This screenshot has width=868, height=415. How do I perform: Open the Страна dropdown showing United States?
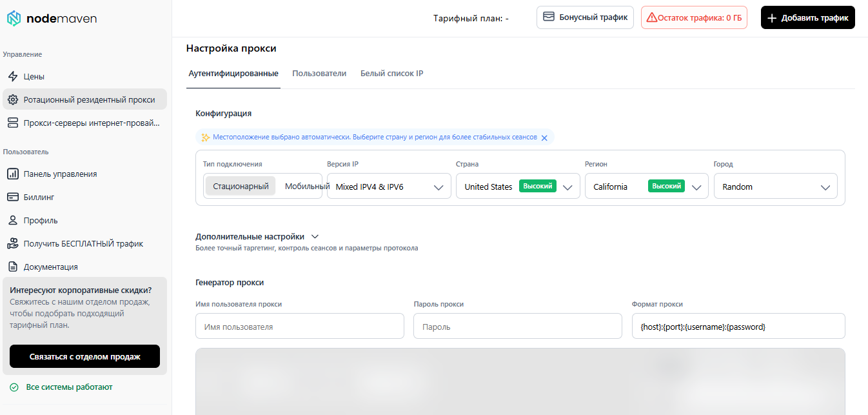click(x=518, y=187)
